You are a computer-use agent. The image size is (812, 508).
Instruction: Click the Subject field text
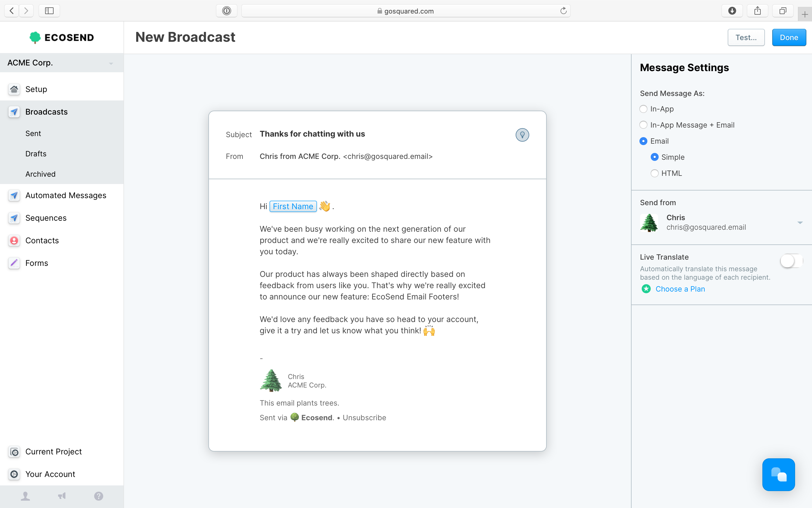(x=312, y=134)
